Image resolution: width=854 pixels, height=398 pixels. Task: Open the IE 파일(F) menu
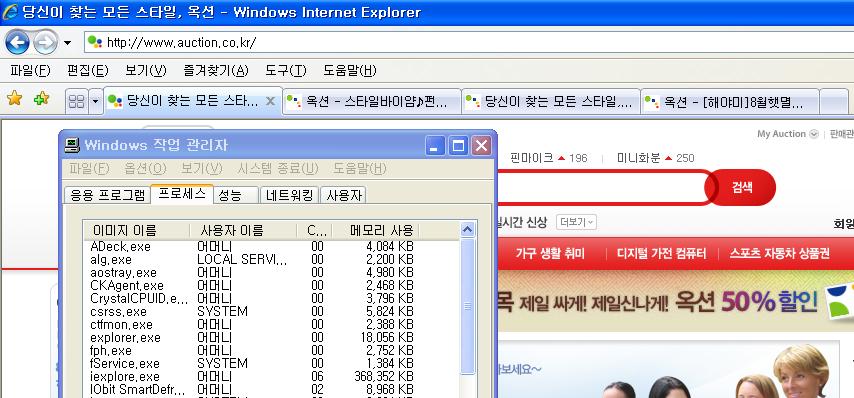[x=30, y=70]
